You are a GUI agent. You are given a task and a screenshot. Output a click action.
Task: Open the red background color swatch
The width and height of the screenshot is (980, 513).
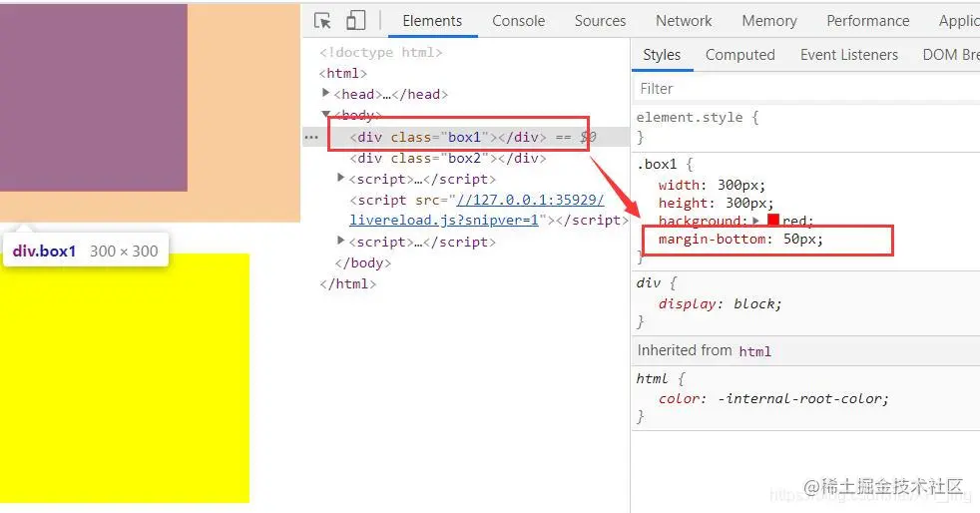pos(773,220)
